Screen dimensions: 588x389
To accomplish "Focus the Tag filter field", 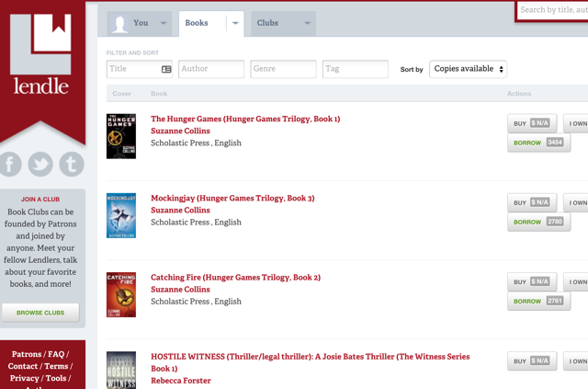I will click(x=356, y=69).
